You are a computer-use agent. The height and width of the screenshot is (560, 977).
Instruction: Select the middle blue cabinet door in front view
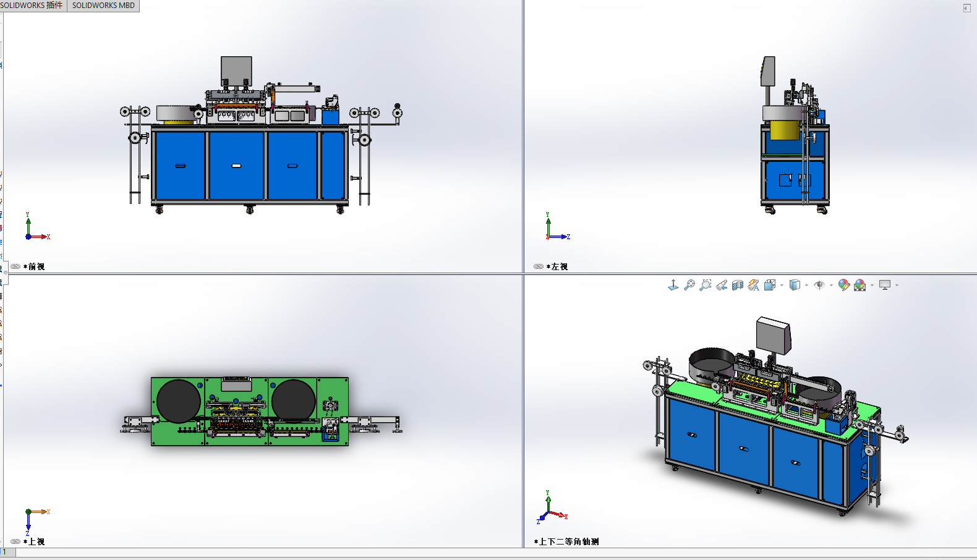coord(236,166)
